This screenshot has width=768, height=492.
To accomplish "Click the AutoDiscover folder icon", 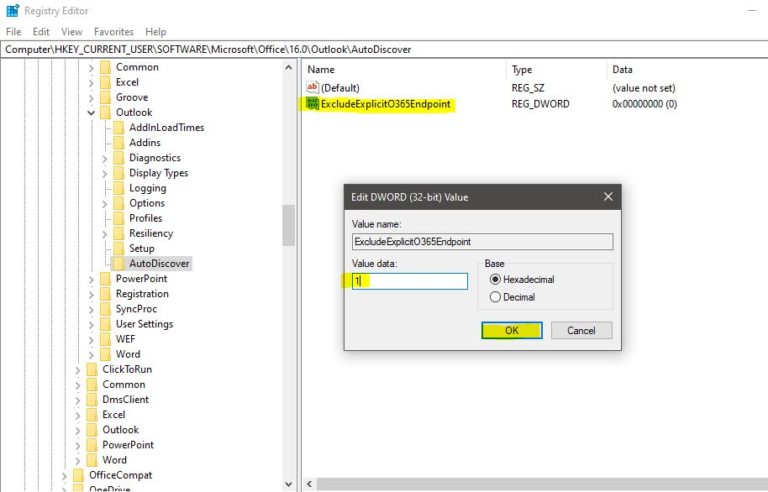I will [119, 264].
